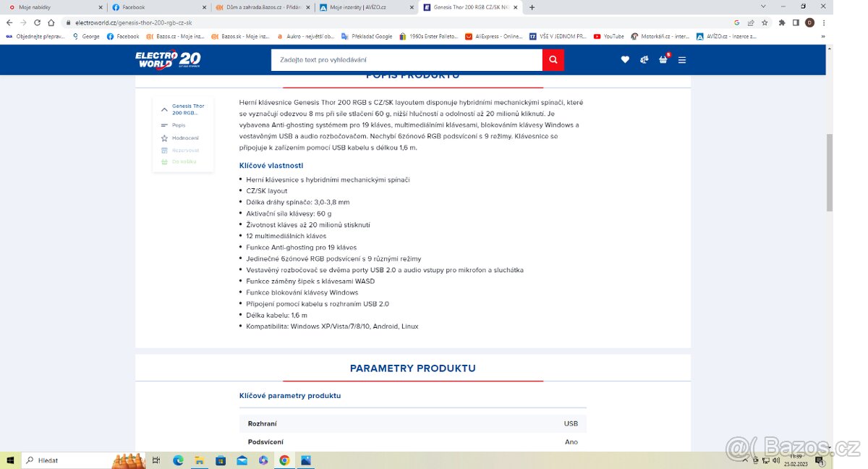Click the Popis icon in the sidebar

pyautogui.click(x=165, y=125)
